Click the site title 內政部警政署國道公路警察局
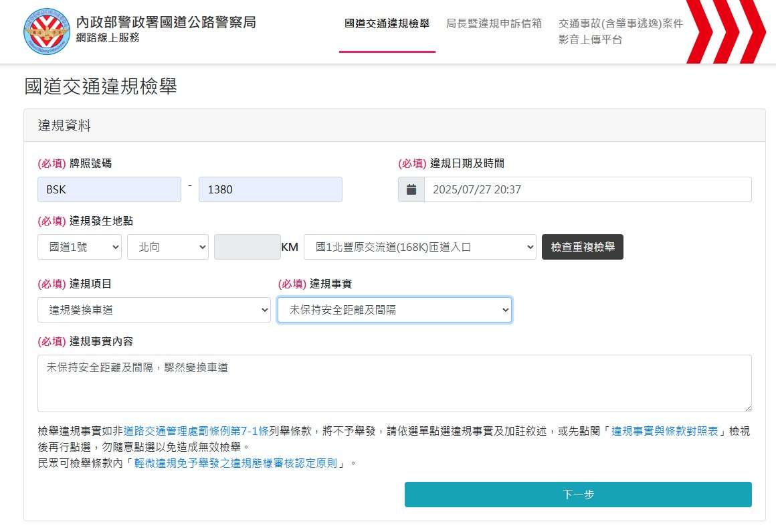 (166, 22)
